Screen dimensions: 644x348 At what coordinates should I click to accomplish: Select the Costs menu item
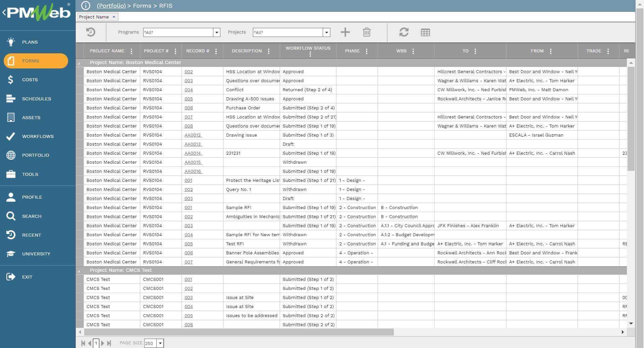click(30, 80)
